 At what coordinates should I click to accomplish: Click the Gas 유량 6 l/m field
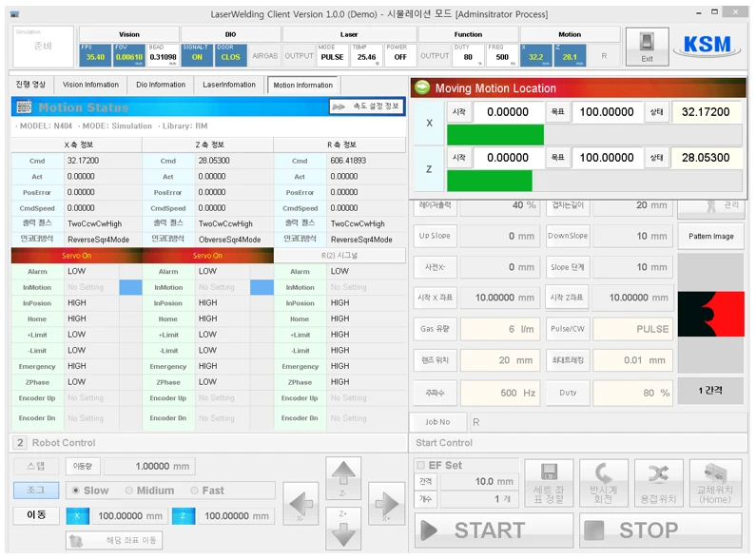[500, 329]
